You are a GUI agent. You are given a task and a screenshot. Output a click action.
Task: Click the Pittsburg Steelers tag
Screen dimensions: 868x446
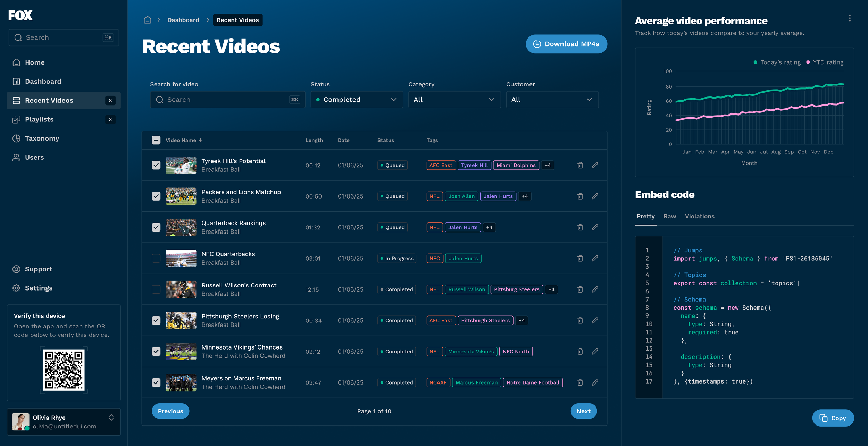click(517, 289)
